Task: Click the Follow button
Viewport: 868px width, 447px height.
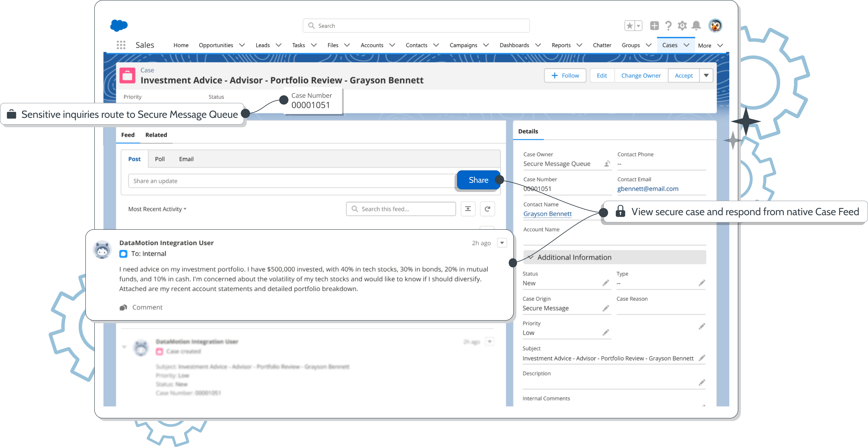Action: click(565, 76)
